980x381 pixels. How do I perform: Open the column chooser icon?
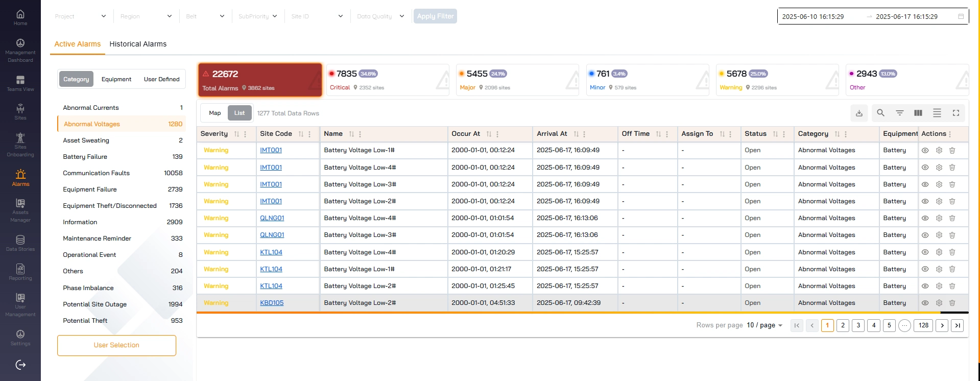[x=918, y=113]
